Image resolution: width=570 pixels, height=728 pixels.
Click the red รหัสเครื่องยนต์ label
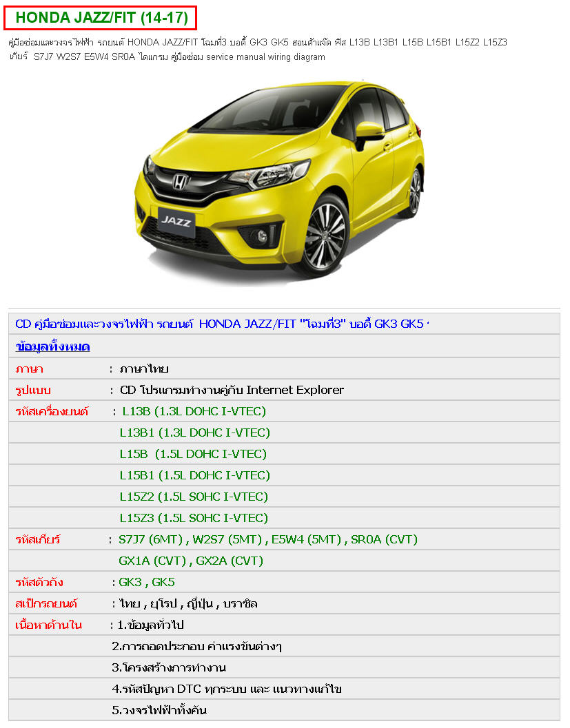(x=52, y=411)
